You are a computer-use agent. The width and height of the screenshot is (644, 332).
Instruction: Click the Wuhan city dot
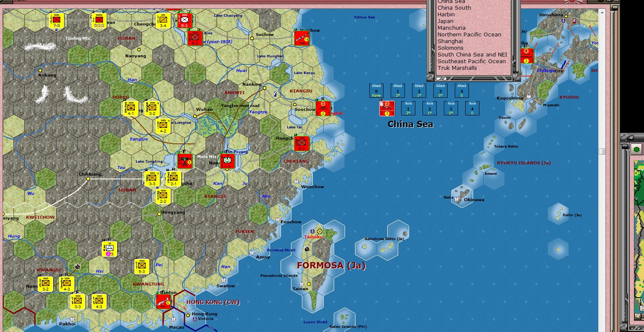(x=195, y=116)
